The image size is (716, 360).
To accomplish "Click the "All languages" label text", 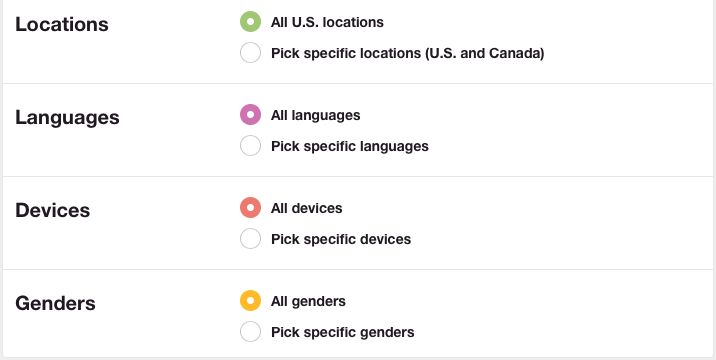I will tap(316, 116).
